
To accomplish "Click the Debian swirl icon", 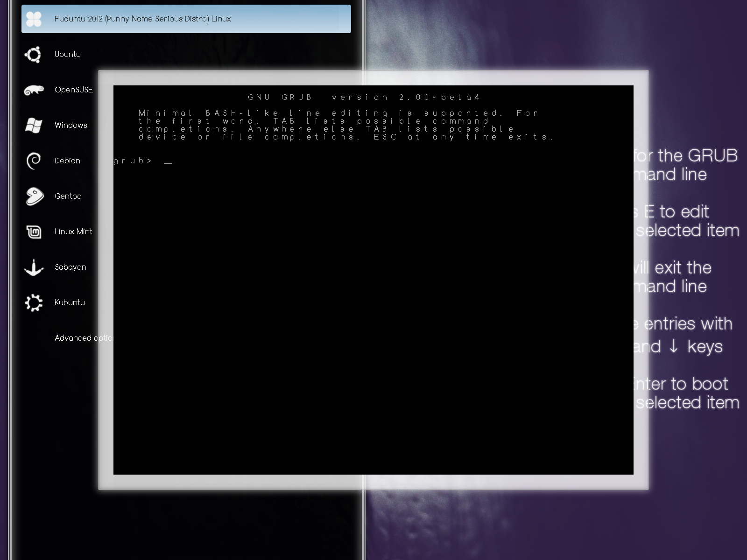I will pos(34,161).
